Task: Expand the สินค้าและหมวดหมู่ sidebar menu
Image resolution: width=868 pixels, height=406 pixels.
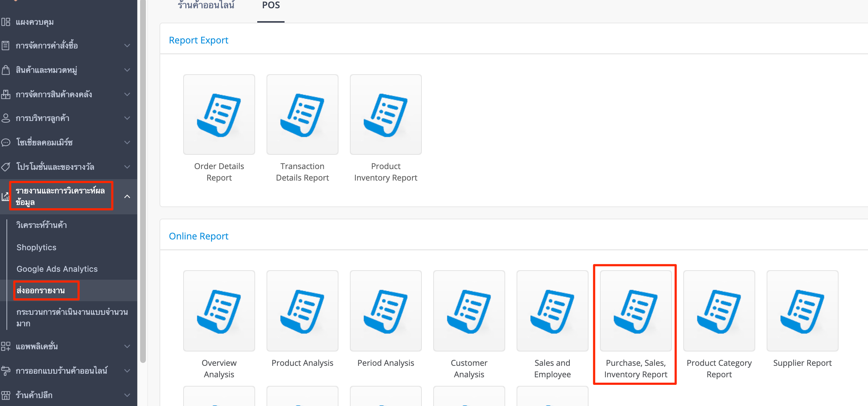Action: pyautogui.click(x=68, y=70)
